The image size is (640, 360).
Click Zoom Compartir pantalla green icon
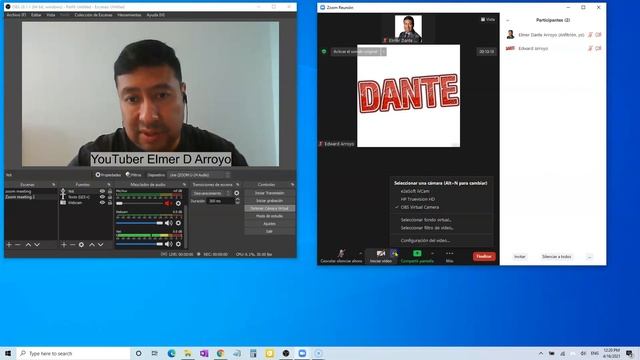pos(417,253)
